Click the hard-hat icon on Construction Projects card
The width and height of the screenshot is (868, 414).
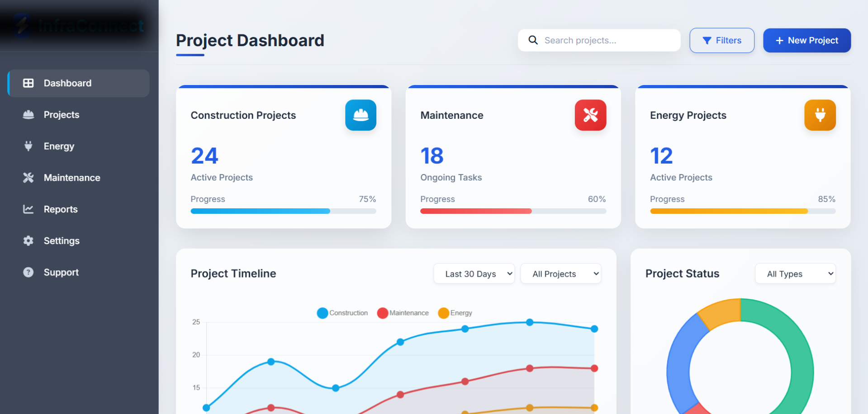[360, 115]
